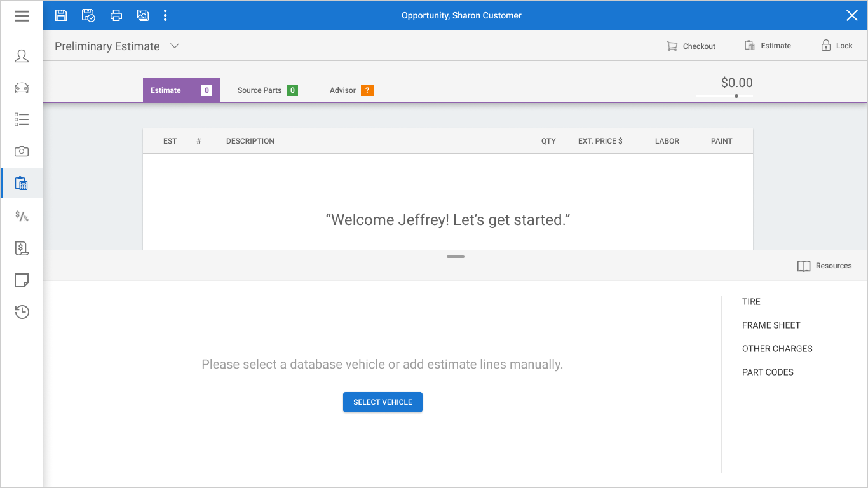Open the customer profile sidebar icon

(x=22, y=56)
